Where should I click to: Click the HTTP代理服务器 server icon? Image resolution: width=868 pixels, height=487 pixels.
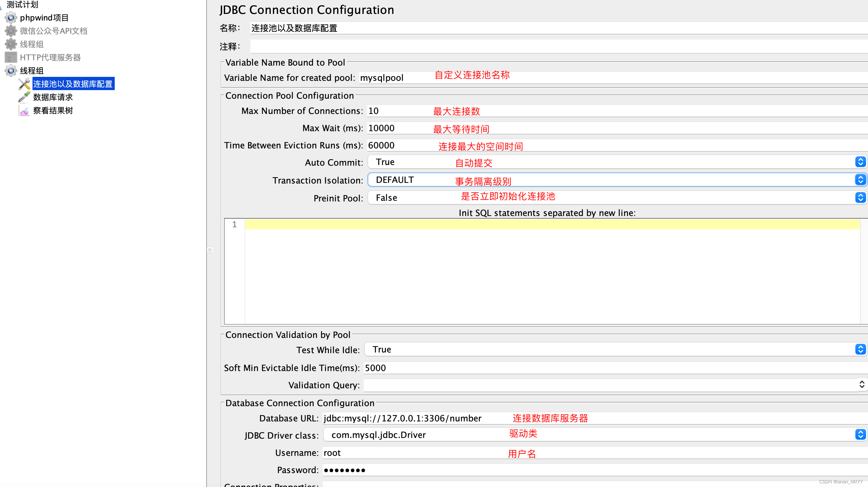coord(11,57)
